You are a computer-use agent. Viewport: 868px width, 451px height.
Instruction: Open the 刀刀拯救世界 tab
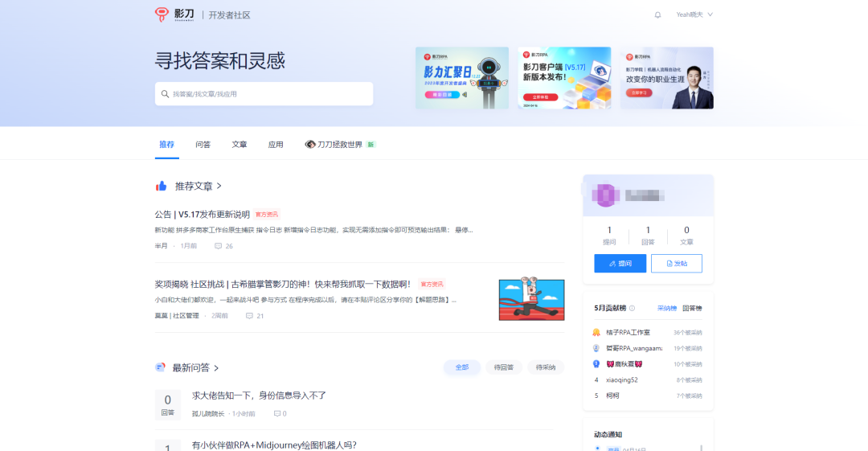point(340,145)
